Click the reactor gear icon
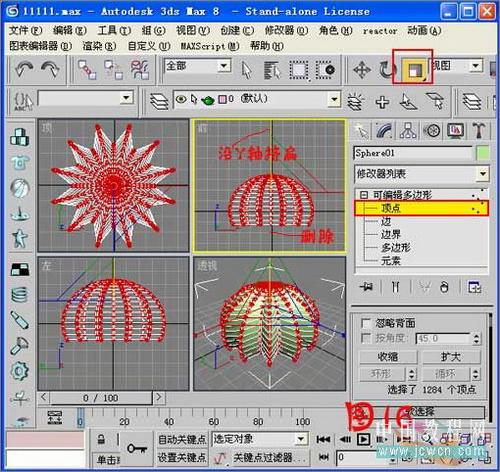The height and width of the screenshot is (472, 500). (x=20, y=371)
